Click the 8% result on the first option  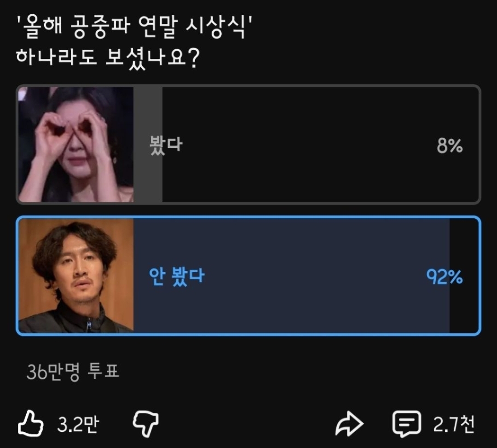coord(450,145)
